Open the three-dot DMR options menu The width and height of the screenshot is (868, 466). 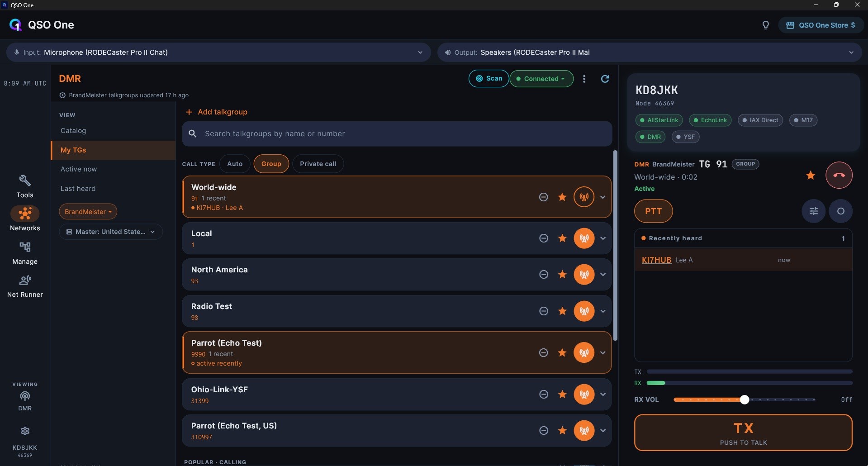point(584,79)
